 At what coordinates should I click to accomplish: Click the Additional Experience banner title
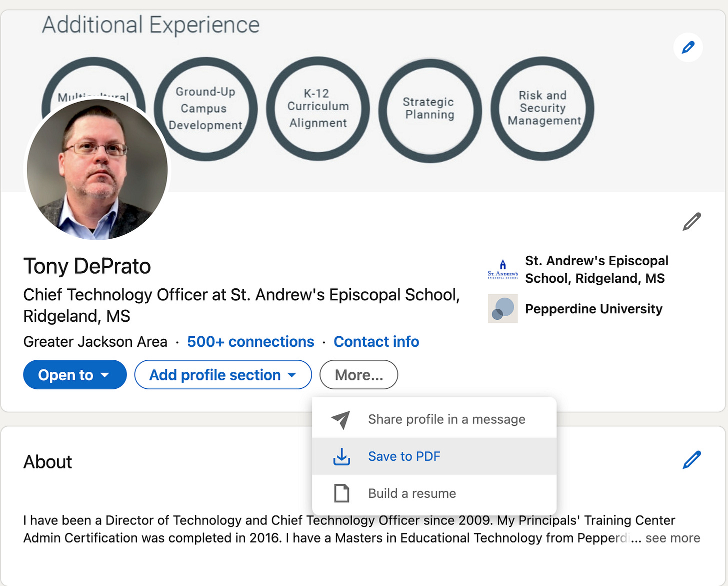(x=150, y=25)
